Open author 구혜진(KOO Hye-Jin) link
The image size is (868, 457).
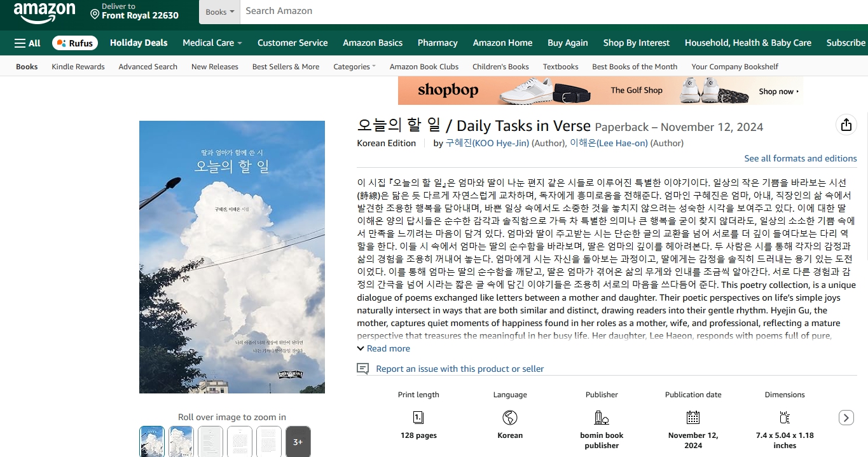[x=487, y=143]
